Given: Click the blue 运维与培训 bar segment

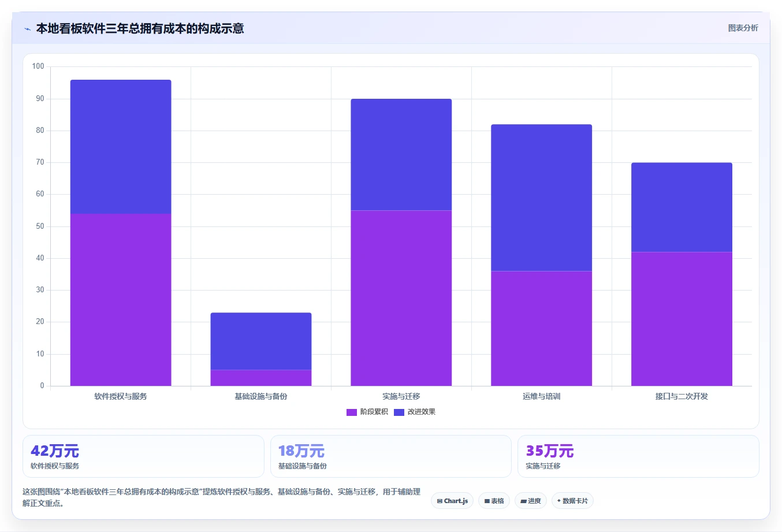Looking at the screenshot, I should 542,198.
